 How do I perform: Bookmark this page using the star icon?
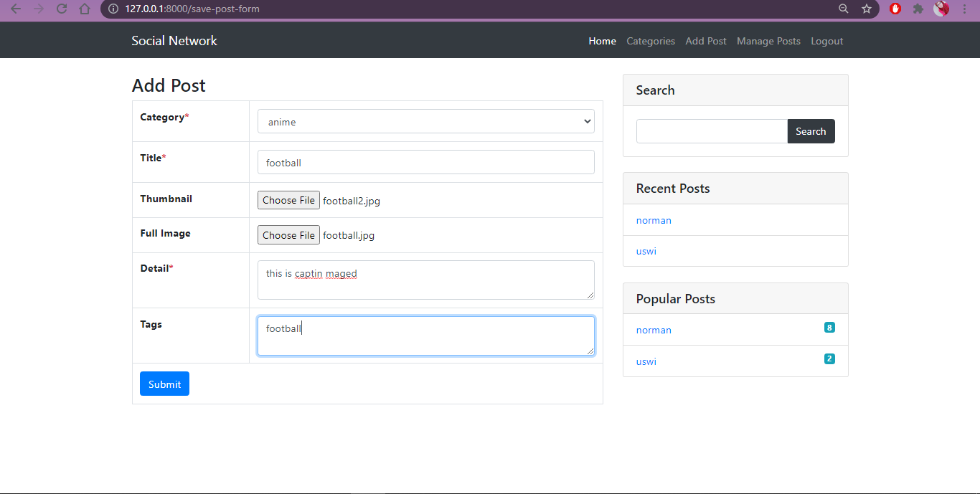[867, 9]
